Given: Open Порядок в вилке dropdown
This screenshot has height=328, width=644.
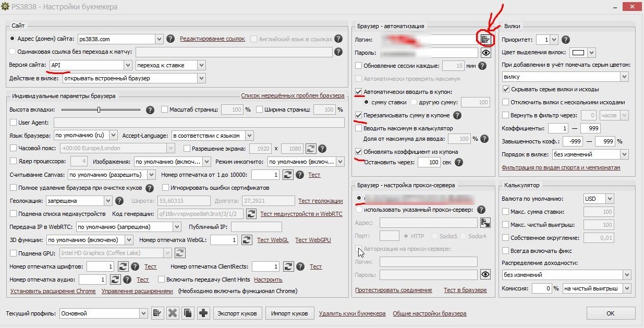Looking at the screenshot, I should click(590, 154).
